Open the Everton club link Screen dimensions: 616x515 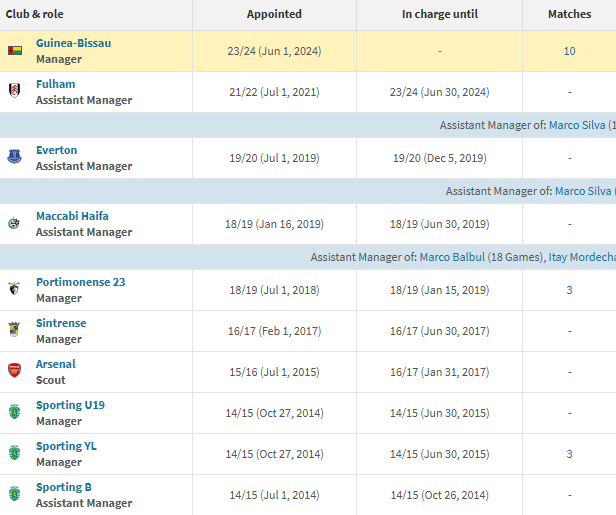(57, 150)
